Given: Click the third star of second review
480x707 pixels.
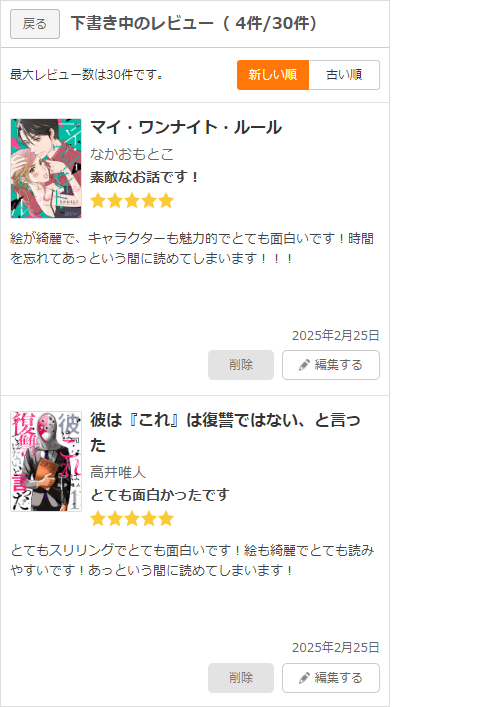Looking at the screenshot, I should [x=132, y=519].
